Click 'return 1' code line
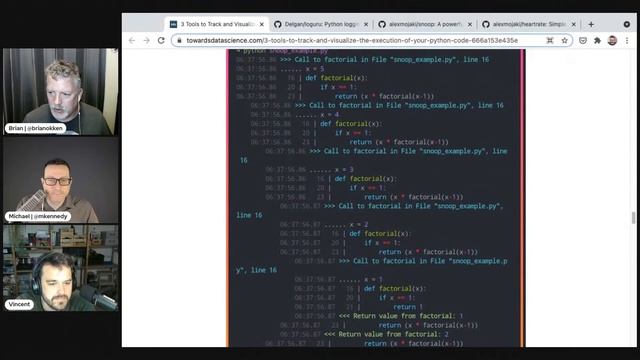The height and width of the screenshot is (360, 640). pos(408,307)
